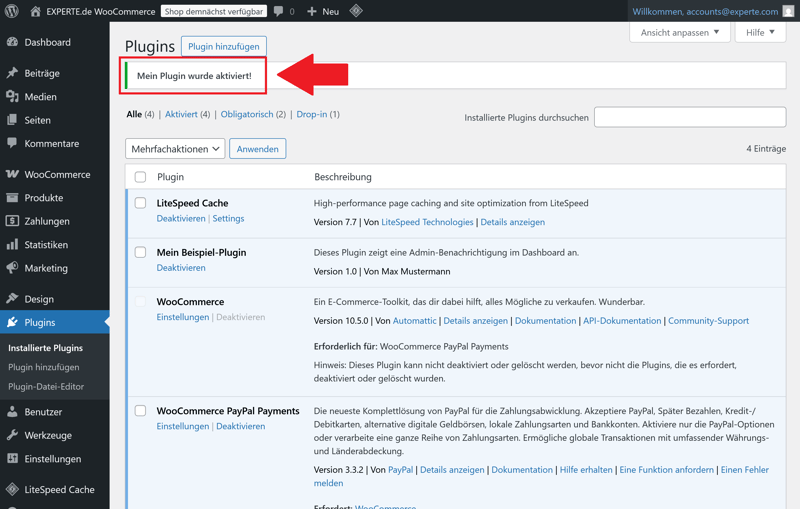800x509 pixels.
Task: Click the Installierte Plugins durchsuchen search field
Action: (x=690, y=117)
